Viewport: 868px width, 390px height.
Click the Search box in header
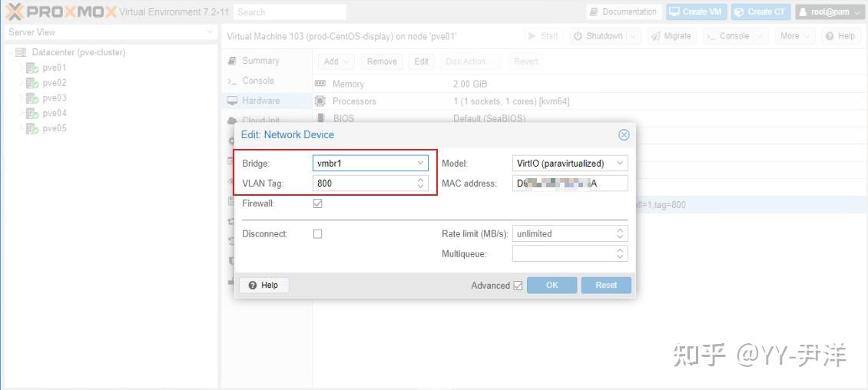[290, 12]
